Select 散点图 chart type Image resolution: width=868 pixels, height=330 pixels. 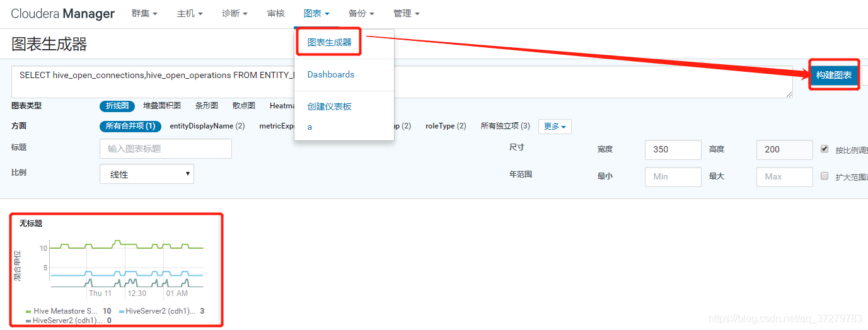[244, 106]
